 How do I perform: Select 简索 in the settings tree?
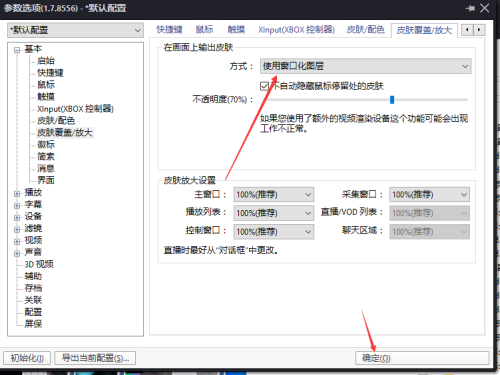(x=46, y=156)
